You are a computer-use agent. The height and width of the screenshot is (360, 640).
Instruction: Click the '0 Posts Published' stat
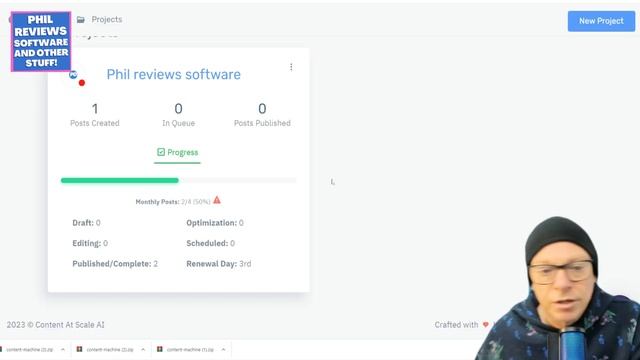pos(262,115)
